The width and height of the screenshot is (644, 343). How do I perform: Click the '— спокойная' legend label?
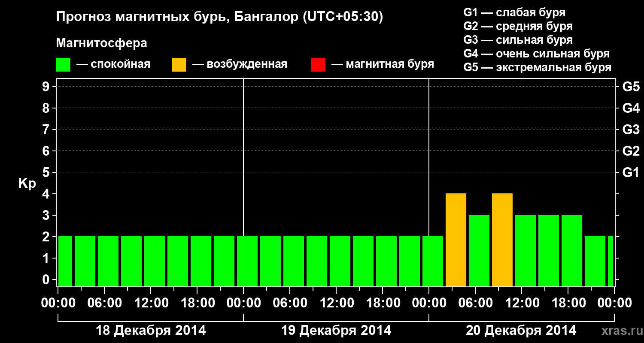pyautogui.click(x=113, y=64)
